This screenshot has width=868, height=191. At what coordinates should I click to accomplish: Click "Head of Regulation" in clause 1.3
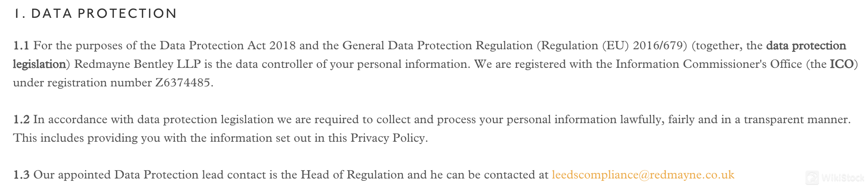coord(352,175)
